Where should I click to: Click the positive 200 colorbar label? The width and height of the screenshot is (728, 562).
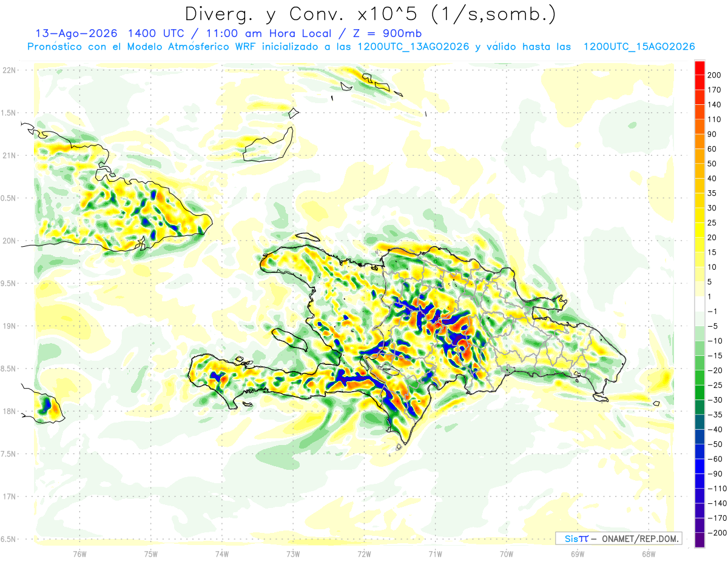714,75
